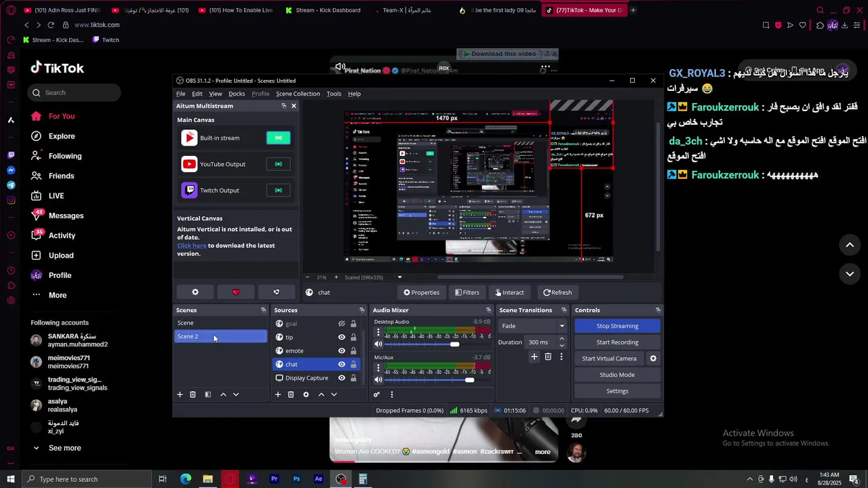Expand TikTok See more accounts
Image resolution: width=868 pixels, height=488 pixels.
[x=64, y=448]
